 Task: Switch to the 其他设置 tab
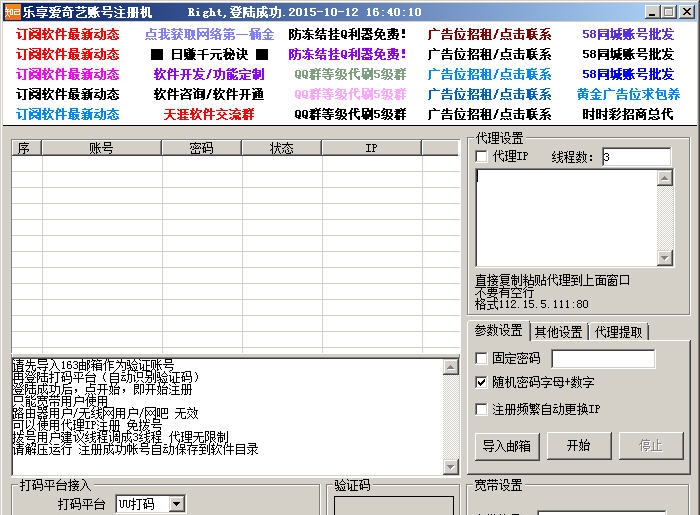[x=558, y=332]
